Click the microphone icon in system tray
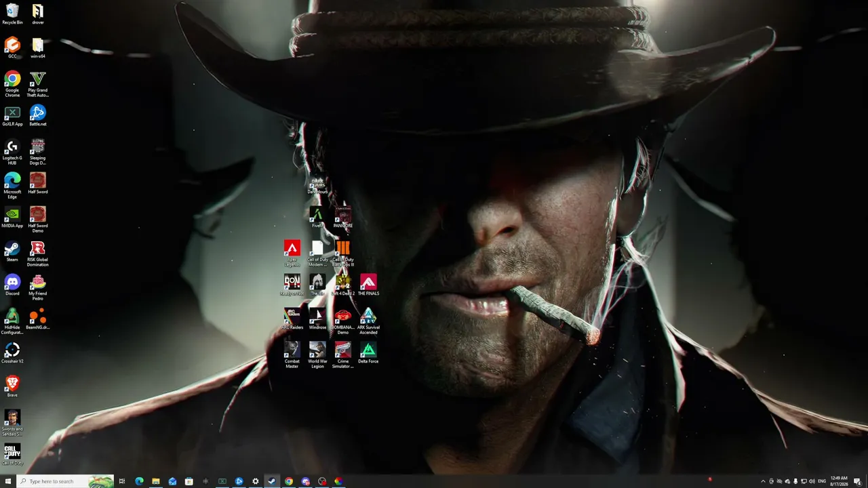 pyautogui.click(x=795, y=481)
